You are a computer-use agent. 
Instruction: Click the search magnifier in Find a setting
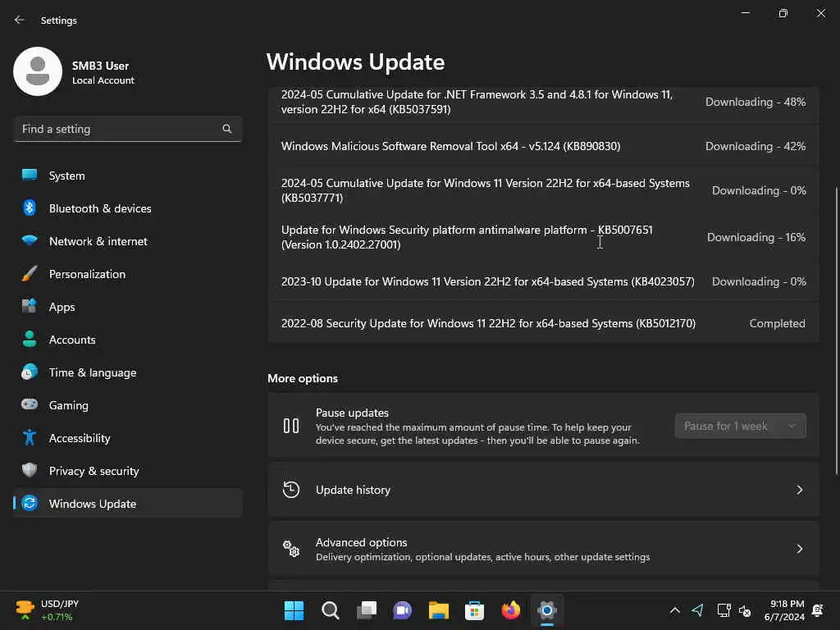coord(227,129)
